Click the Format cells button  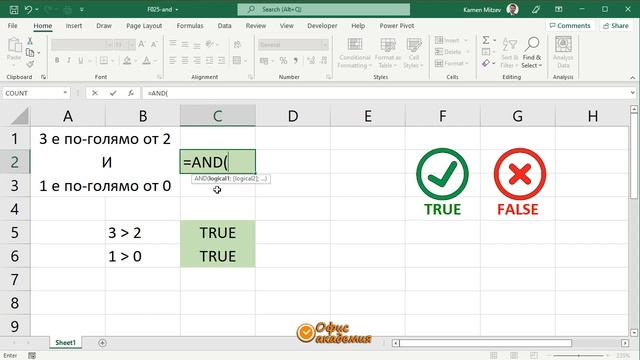click(451, 63)
